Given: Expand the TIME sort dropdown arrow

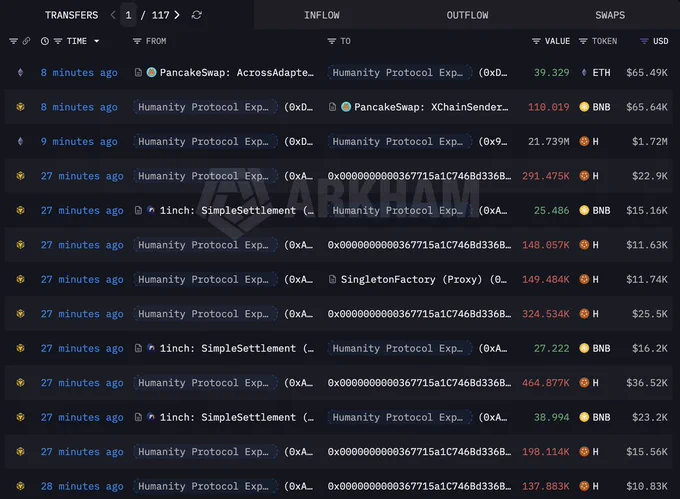Looking at the screenshot, I should point(96,41).
